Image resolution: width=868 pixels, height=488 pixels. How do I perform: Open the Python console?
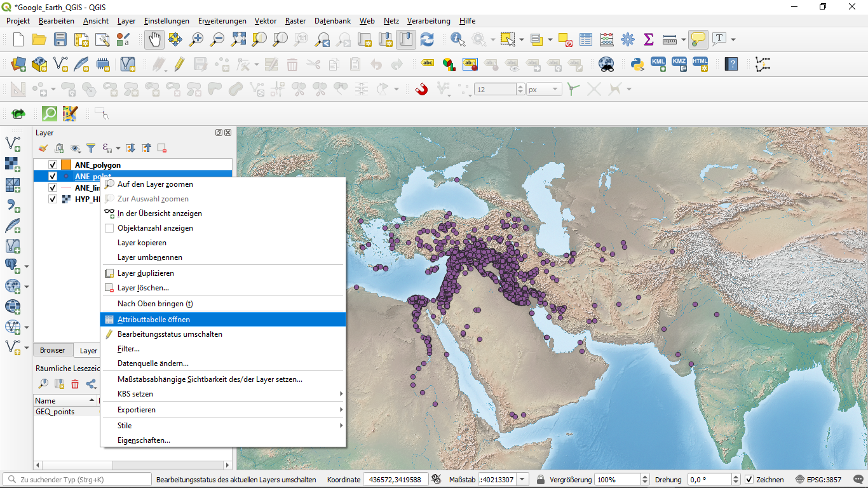point(637,64)
